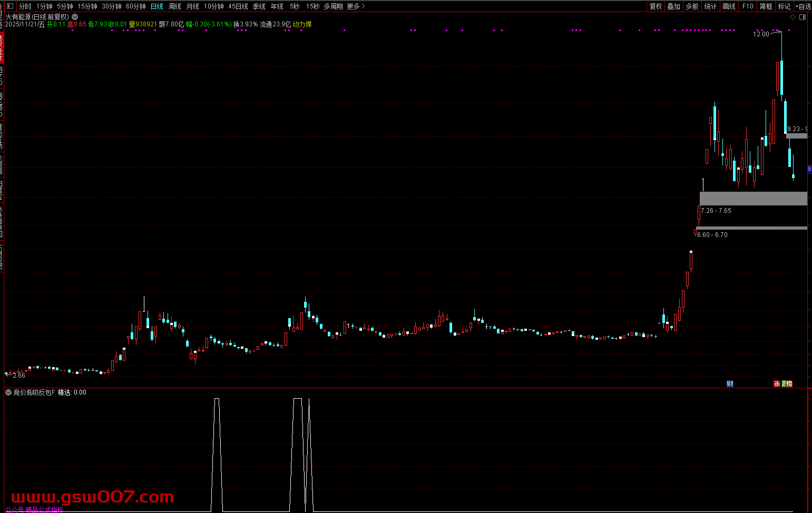This screenshot has height=513, width=812.
Task: Click the +自选 add to watchlist button
Action: tap(804, 6)
